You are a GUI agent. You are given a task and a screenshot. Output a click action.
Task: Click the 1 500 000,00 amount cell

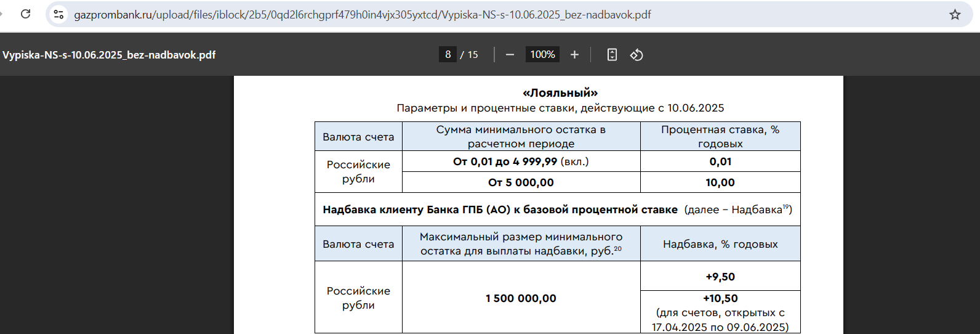click(x=521, y=298)
